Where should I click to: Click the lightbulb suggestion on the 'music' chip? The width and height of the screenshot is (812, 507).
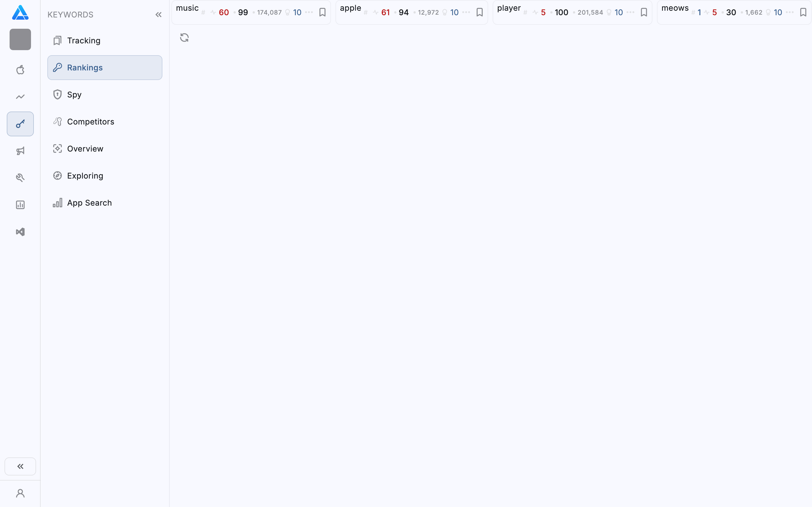click(x=287, y=12)
